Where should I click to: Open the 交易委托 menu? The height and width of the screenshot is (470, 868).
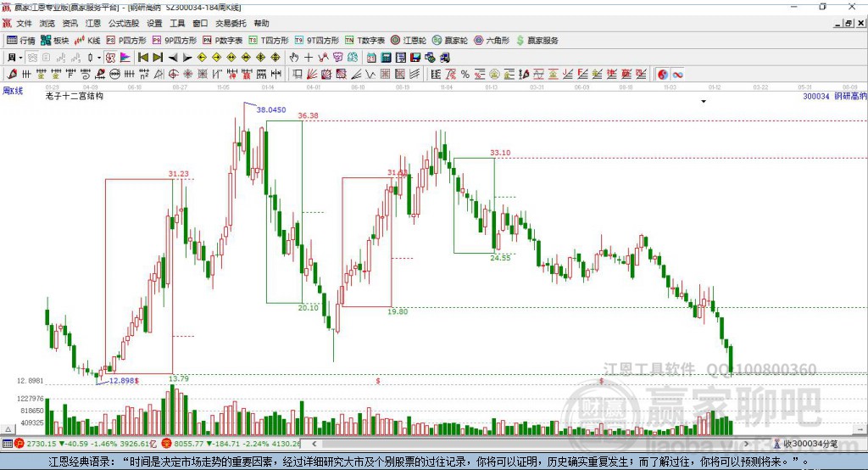tap(231, 23)
